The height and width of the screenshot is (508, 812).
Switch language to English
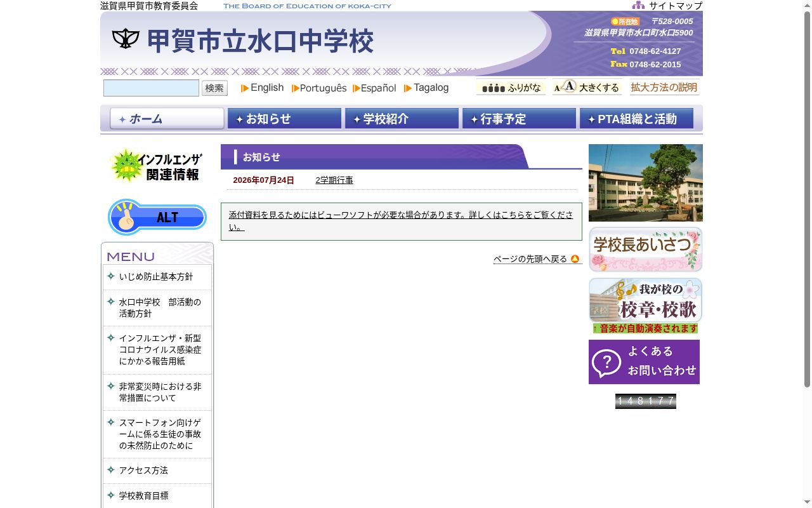tap(263, 88)
